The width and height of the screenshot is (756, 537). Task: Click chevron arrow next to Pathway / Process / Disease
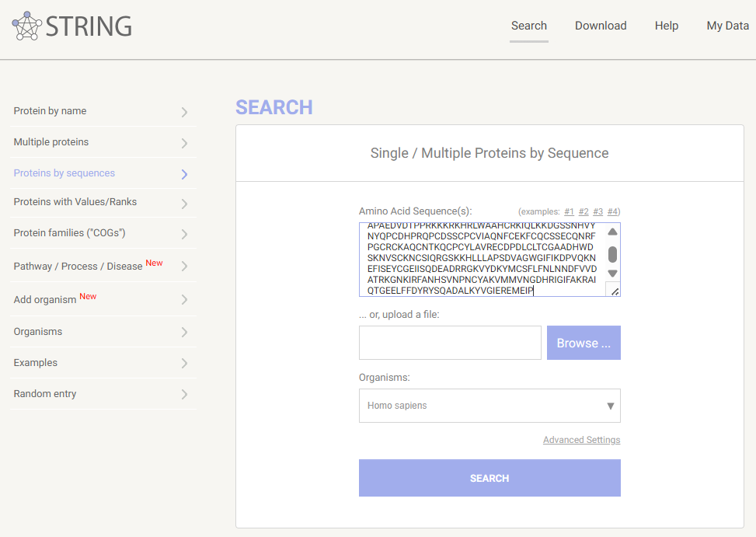(x=184, y=266)
